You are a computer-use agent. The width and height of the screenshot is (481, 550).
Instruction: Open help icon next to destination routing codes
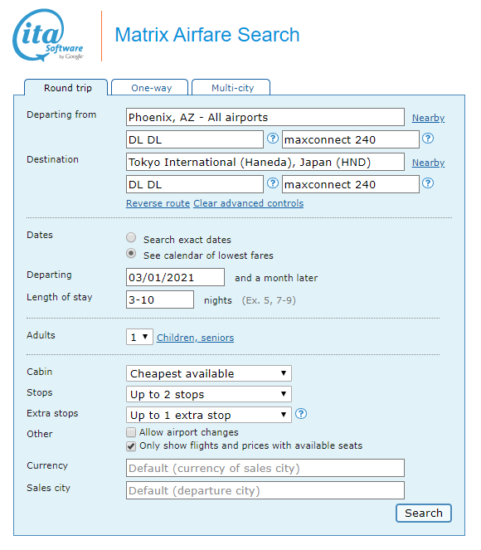click(273, 183)
